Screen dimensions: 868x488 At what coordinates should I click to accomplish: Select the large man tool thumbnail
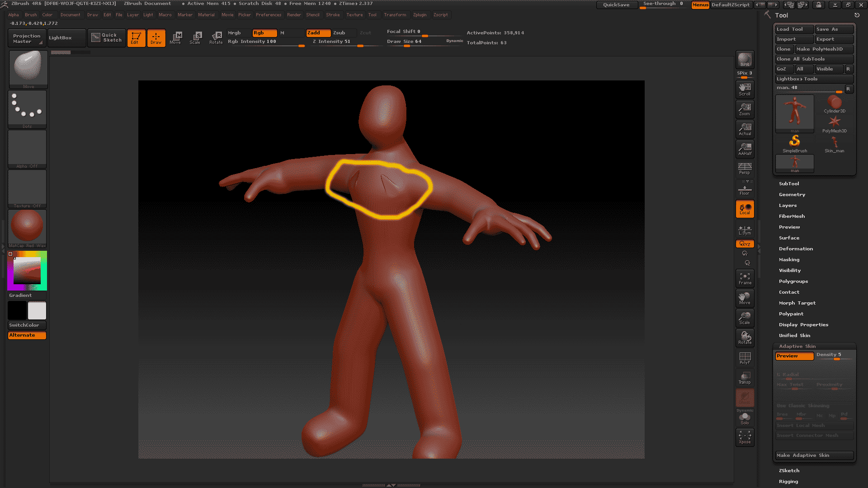(795, 113)
